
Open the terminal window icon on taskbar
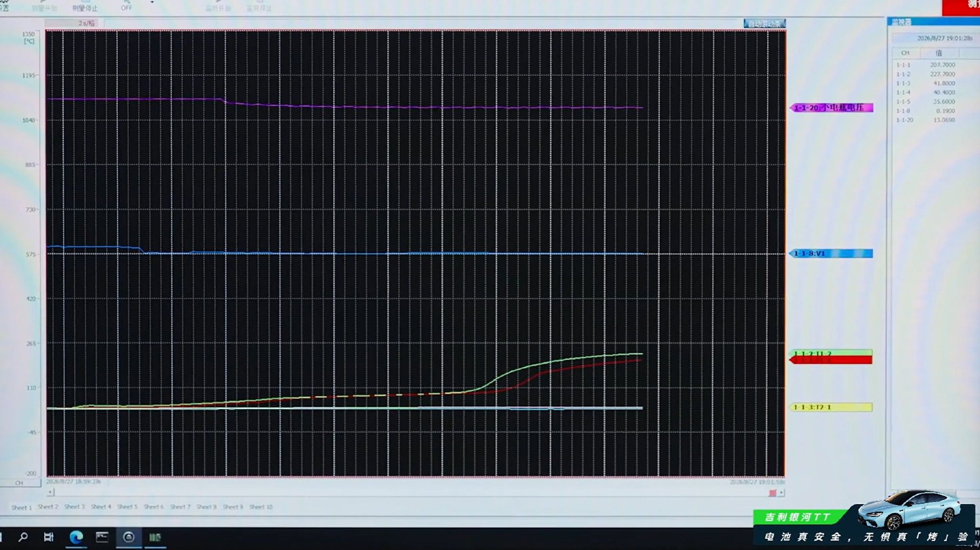tap(102, 537)
